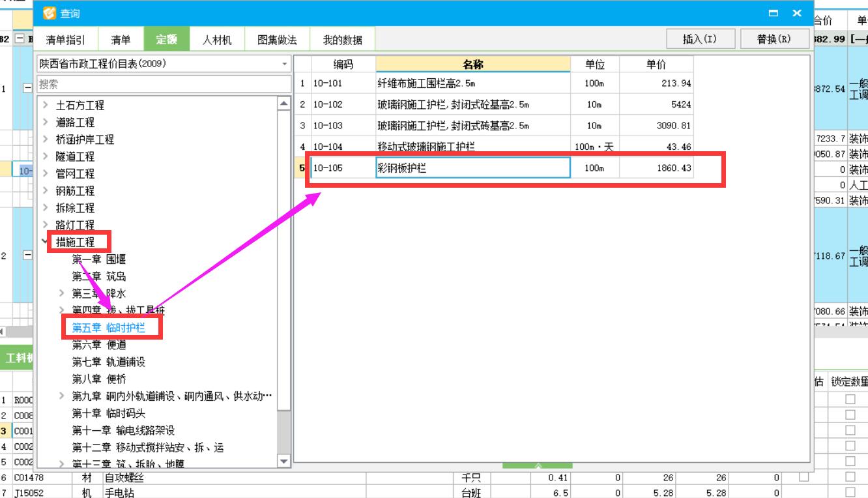Select 第八章 便桥 chapter
868x498 pixels.
pyautogui.click(x=99, y=379)
